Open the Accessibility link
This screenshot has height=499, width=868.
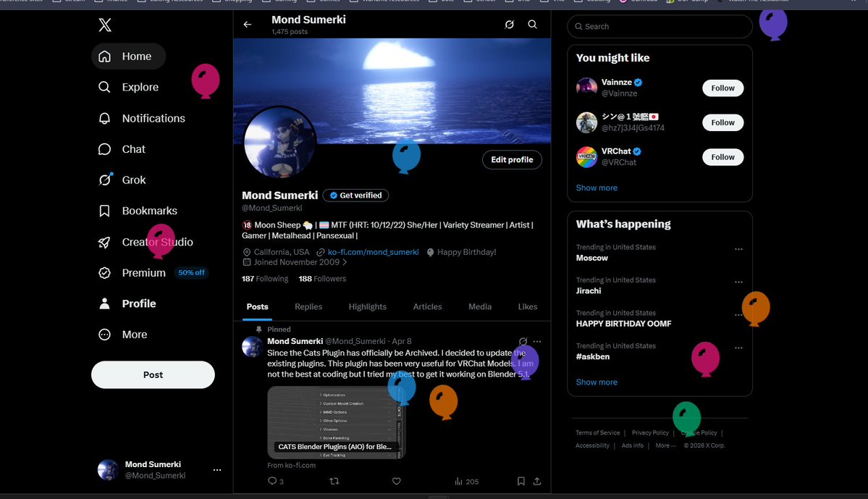(x=592, y=445)
